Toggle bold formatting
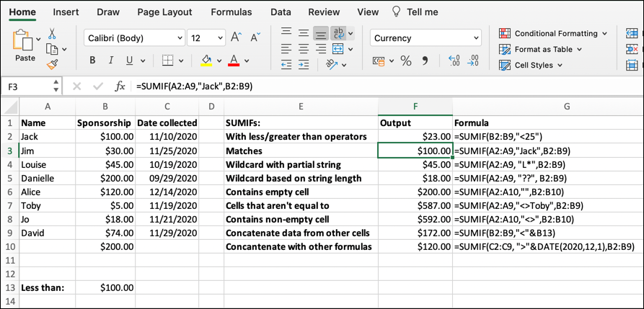644x309 pixels. (92, 61)
